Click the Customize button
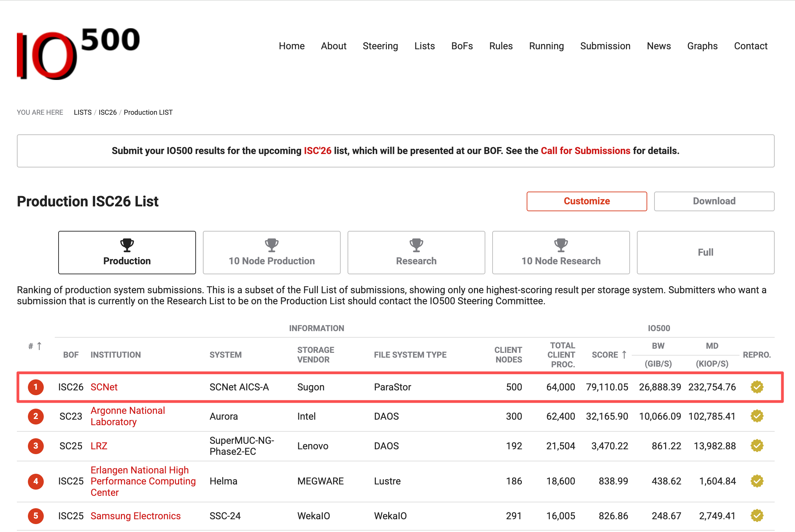 587,201
